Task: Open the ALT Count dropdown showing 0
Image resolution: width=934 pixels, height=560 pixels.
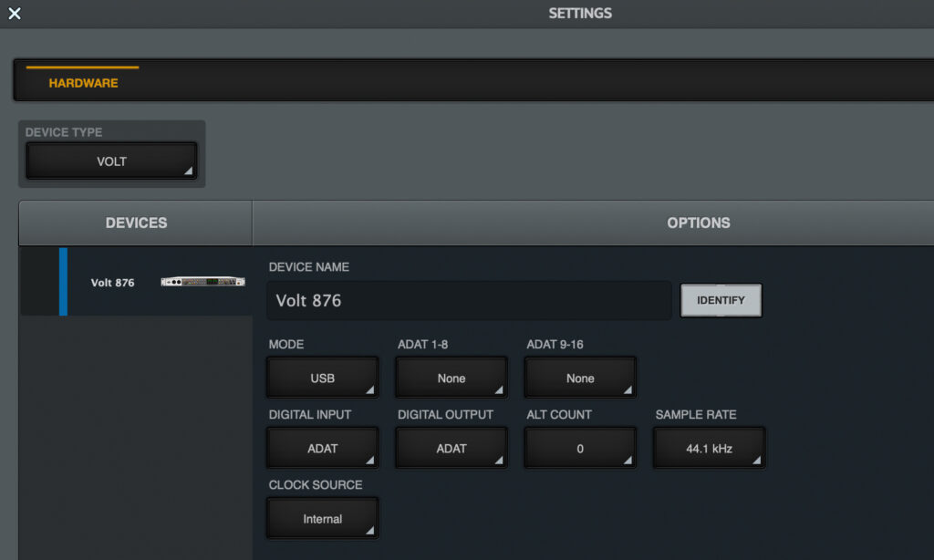Action: tap(580, 448)
